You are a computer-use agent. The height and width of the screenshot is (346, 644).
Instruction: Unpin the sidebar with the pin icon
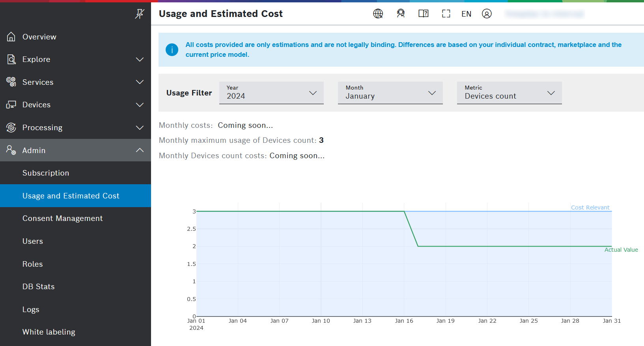pos(140,14)
